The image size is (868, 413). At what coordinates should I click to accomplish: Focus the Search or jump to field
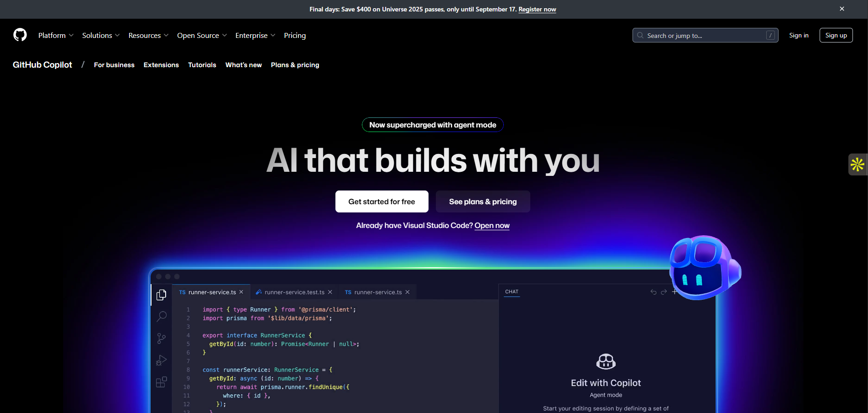(705, 35)
